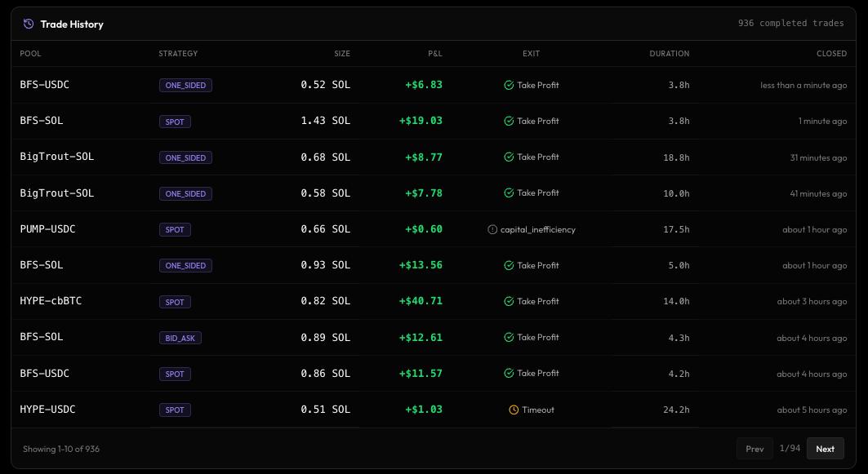Click the +$40.71 P&L value
The height and width of the screenshot is (474, 868).
[x=421, y=301]
